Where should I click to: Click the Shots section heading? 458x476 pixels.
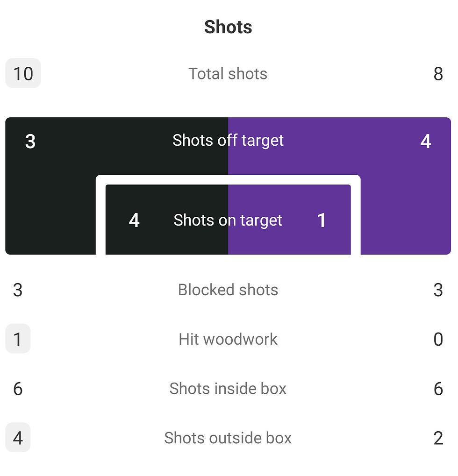tap(228, 27)
